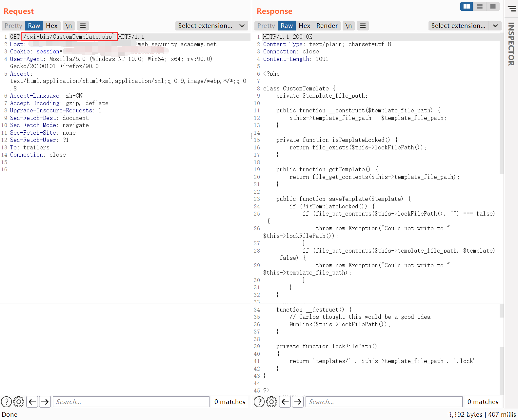Screen dimensions: 518x420
Task: Switch to side-by-side split layout
Action: 467,6
